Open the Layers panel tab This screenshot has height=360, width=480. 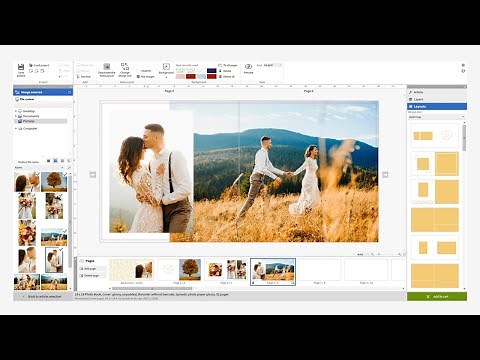point(437,99)
